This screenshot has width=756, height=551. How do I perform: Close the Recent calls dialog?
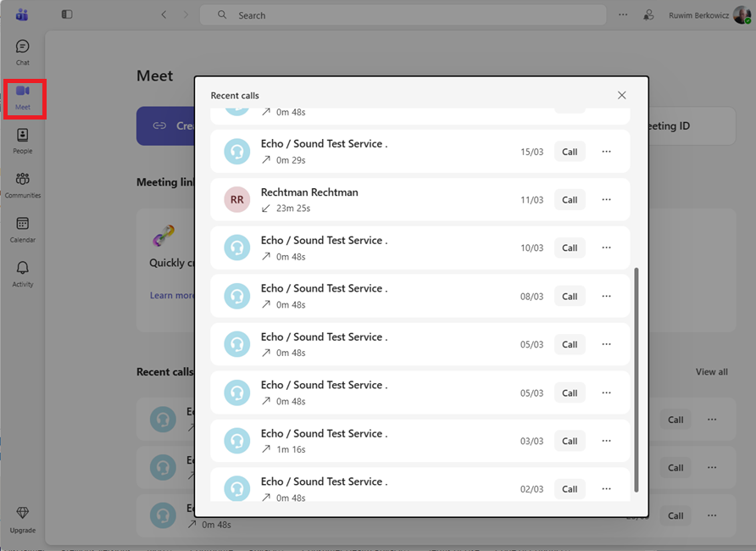click(622, 96)
